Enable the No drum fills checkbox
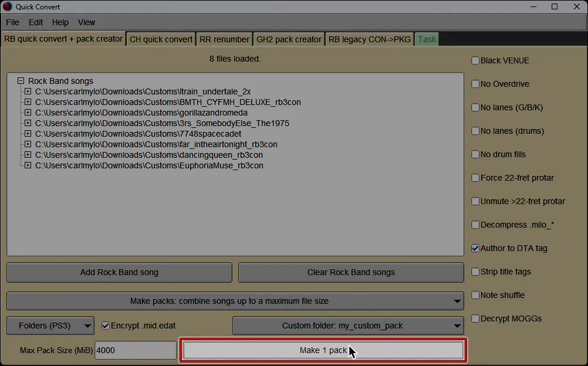 [x=475, y=154]
